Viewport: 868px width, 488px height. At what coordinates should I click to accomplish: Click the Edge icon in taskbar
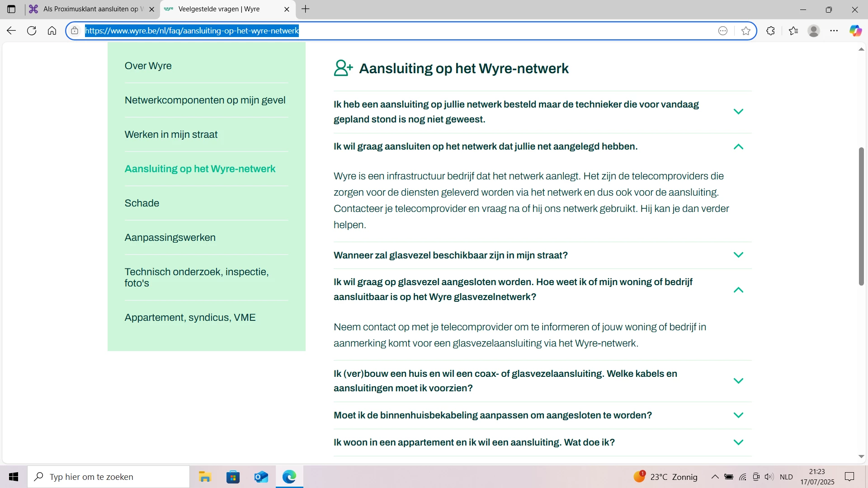pyautogui.click(x=289, y=477)
